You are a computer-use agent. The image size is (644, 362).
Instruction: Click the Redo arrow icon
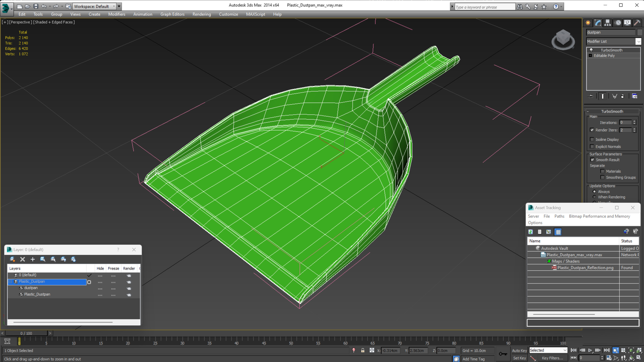pos(56,6)
